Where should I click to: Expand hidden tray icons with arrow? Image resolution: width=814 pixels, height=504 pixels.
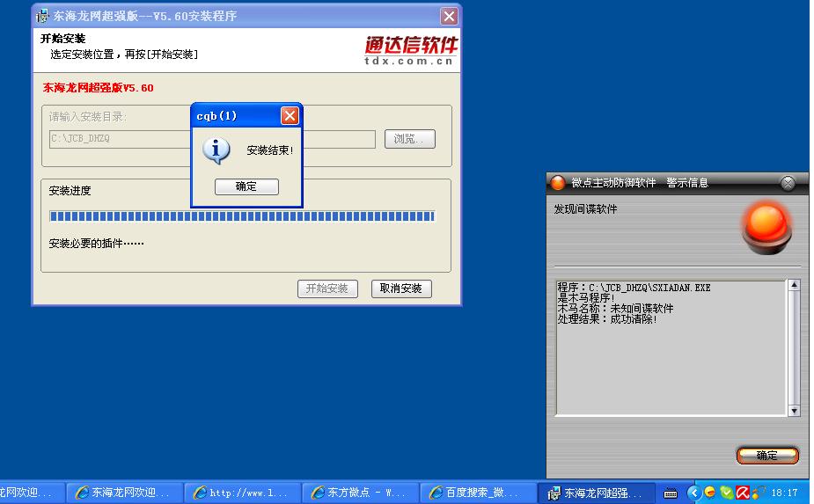point(693,493)
